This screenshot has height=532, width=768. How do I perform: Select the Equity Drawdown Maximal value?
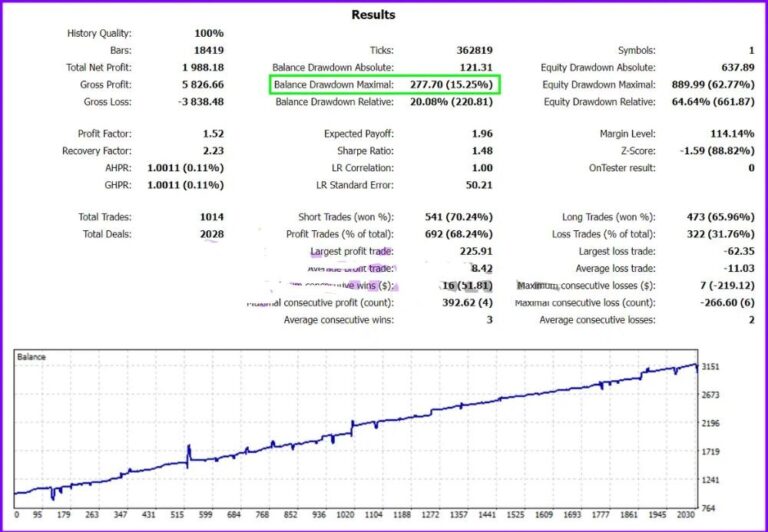coord(712,85)
